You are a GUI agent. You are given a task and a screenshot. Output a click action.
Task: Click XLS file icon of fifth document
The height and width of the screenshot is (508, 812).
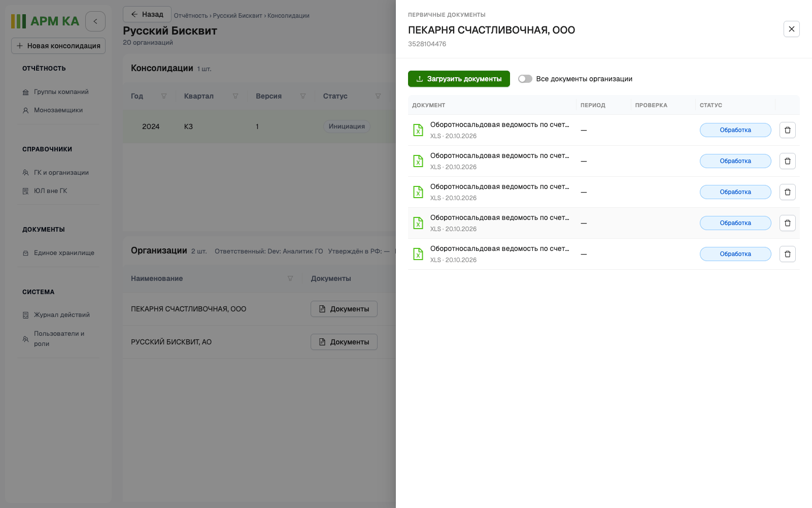pos(418,254)
